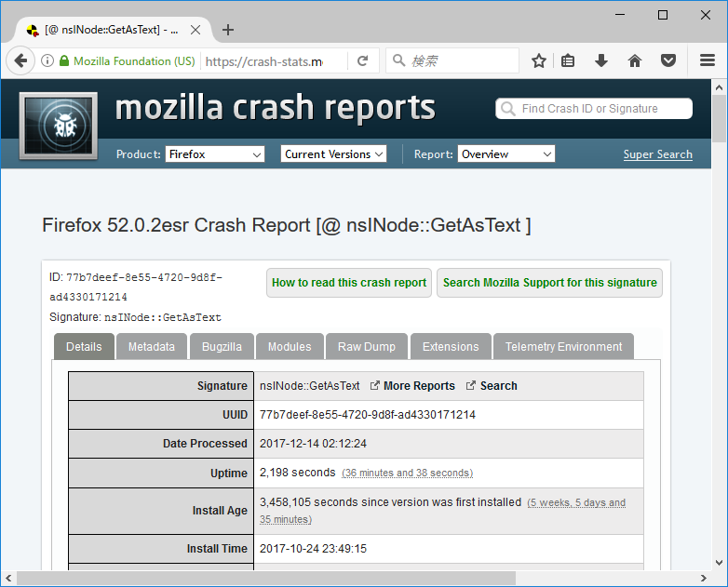Click the mozilla crash reports bug logo
This screenshot has width=728, height=587.
point(59,126)
